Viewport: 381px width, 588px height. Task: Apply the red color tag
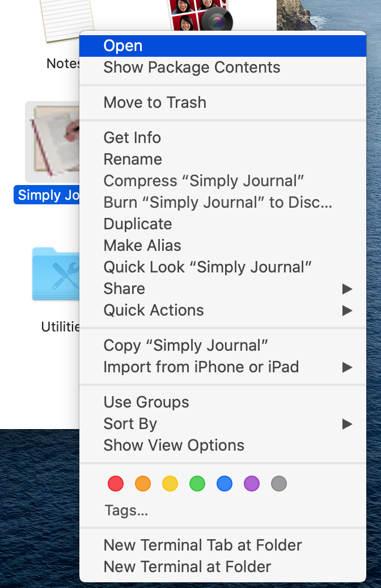[116, 484]
